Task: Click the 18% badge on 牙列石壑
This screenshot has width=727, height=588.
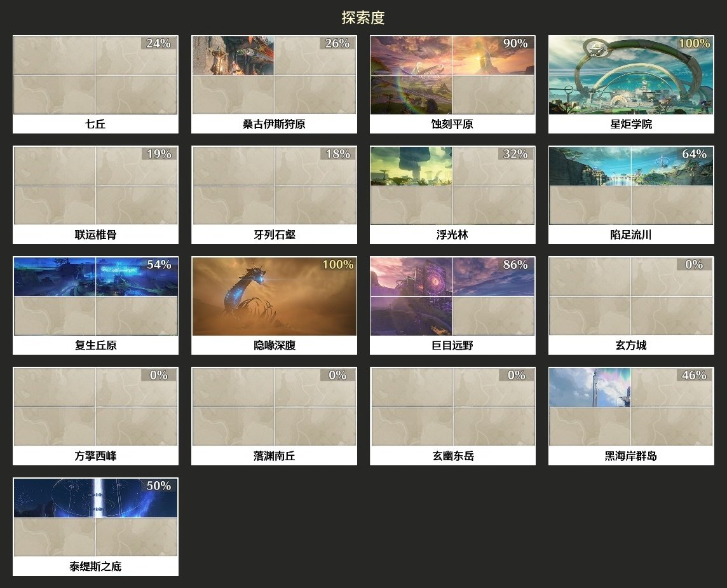Action: (x=337, y=153)
